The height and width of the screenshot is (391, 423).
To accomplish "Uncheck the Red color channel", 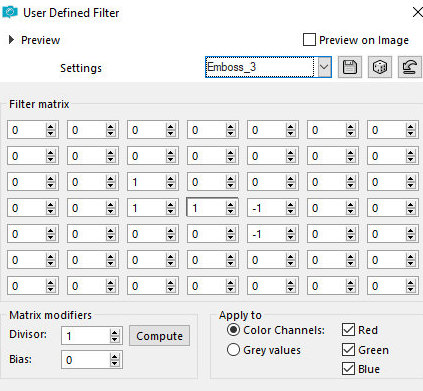I will [348, 330].
